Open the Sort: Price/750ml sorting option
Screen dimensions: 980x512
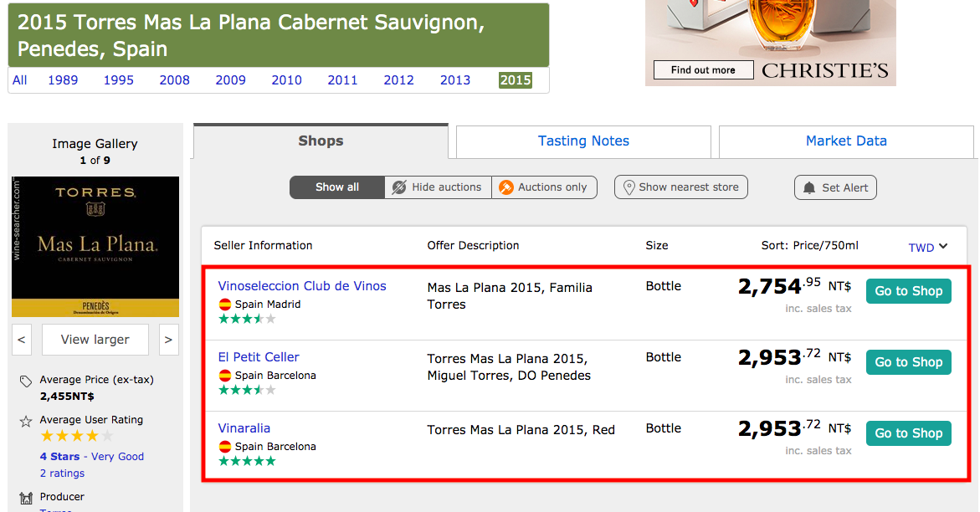click(x=809, y=246)
